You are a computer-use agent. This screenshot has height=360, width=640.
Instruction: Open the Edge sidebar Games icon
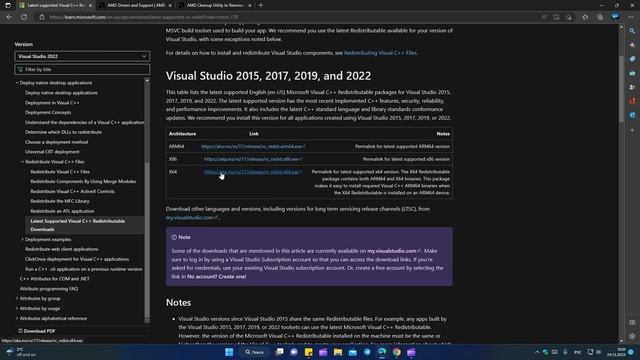(632, 87)
